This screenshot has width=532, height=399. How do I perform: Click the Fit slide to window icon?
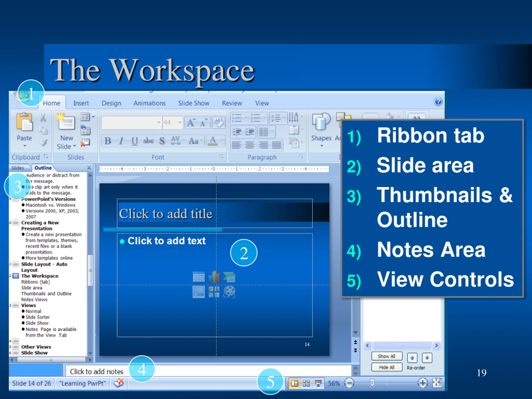[437, 383]
